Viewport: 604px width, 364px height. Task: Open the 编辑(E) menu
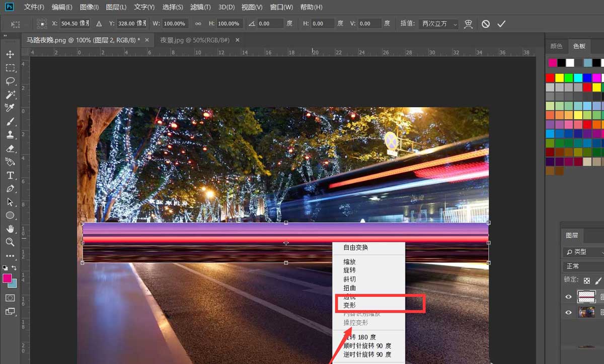click(62, 7)
